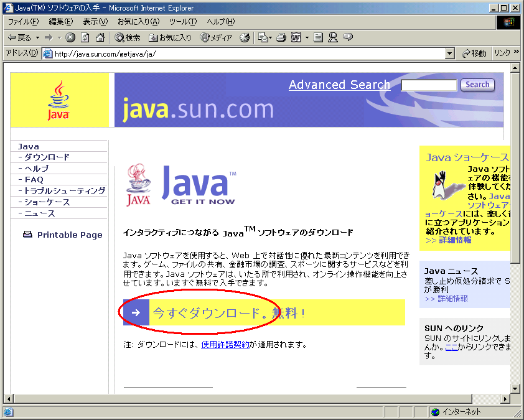The width and height of the screenshot is (524, 420).
Task: Select トラブルシューティング in the left navigation
Action: pyautogui.click(x=65, y=191)
